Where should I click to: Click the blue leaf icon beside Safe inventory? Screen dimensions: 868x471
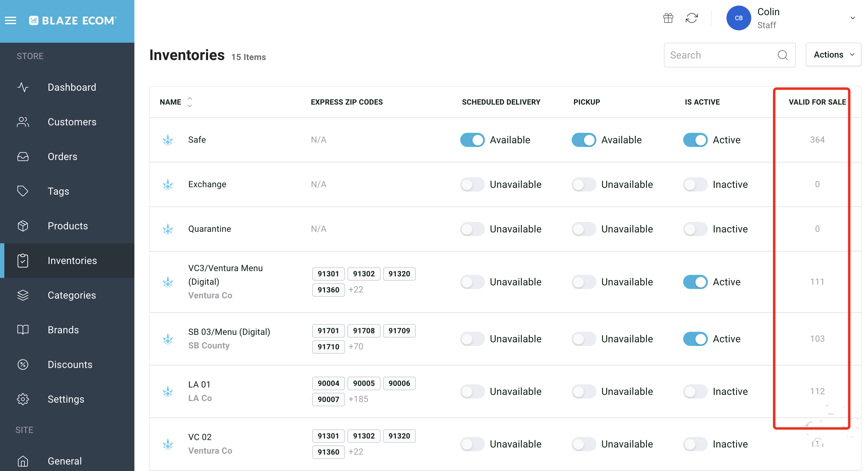pyautogui.click(x=168, y=140)
